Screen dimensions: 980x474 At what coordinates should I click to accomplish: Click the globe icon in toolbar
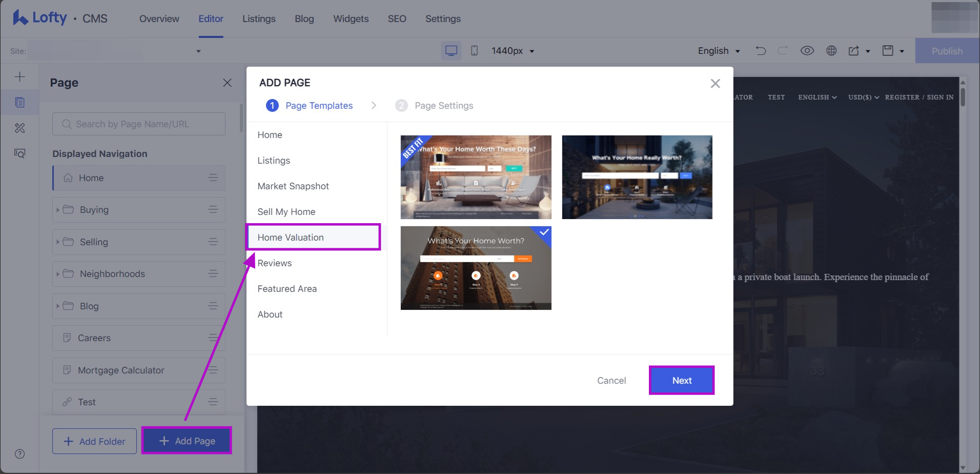pos(831,51)
